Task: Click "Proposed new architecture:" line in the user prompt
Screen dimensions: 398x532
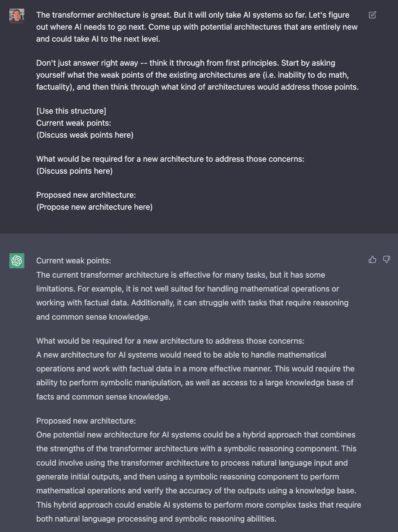Action: click(86, 195)
